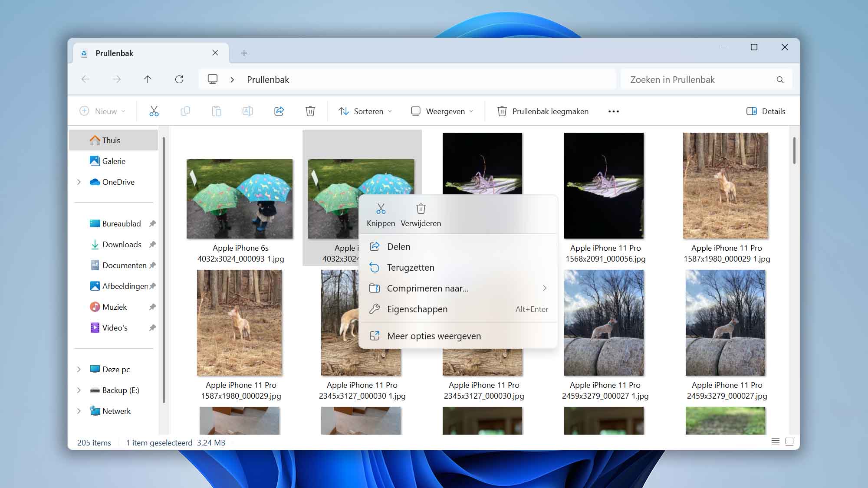Open Galerie in the sidebar
This screenshot has height=488, width=868.
(114, 161)
